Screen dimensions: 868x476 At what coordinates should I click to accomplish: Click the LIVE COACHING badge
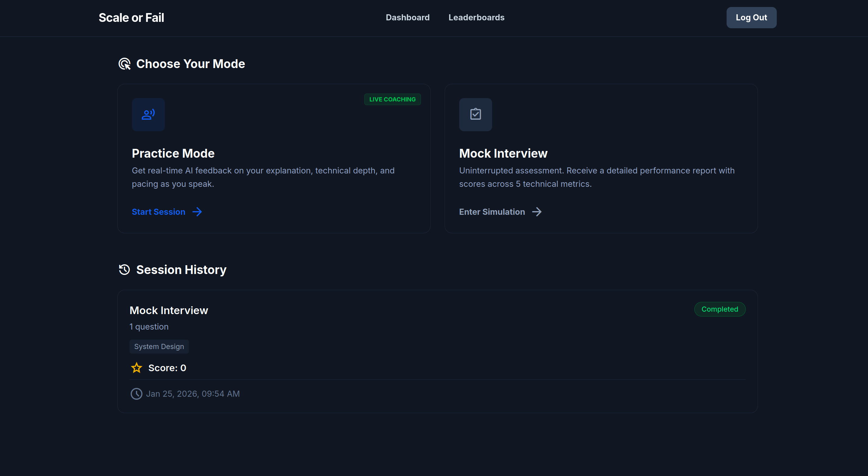(392, 99)
